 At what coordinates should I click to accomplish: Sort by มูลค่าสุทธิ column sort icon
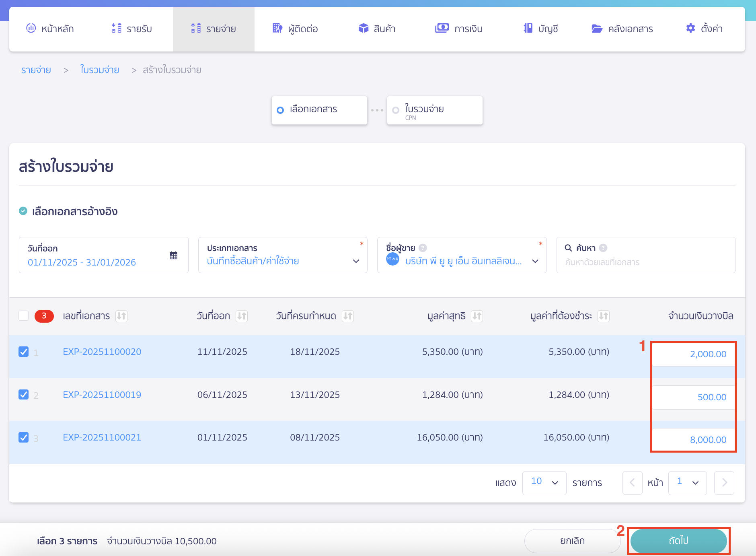pos(477,316)
